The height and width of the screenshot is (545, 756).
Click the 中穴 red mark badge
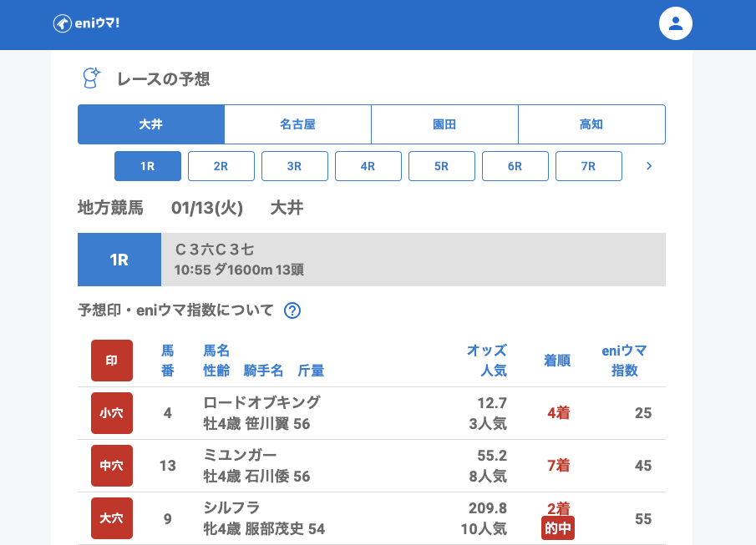pos(112,466)
